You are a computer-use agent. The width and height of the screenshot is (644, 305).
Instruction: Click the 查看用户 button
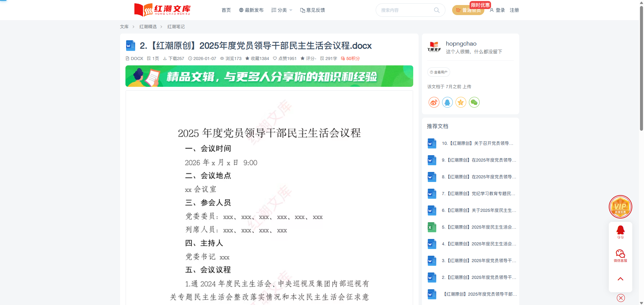(x=438, y=72)
